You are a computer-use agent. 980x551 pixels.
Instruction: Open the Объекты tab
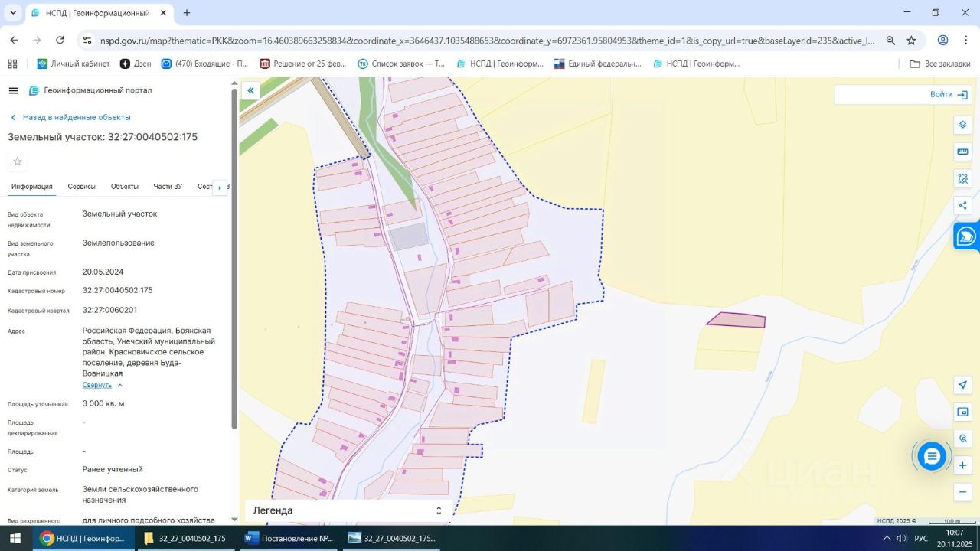pyautogui.click(x=125, y=187)
